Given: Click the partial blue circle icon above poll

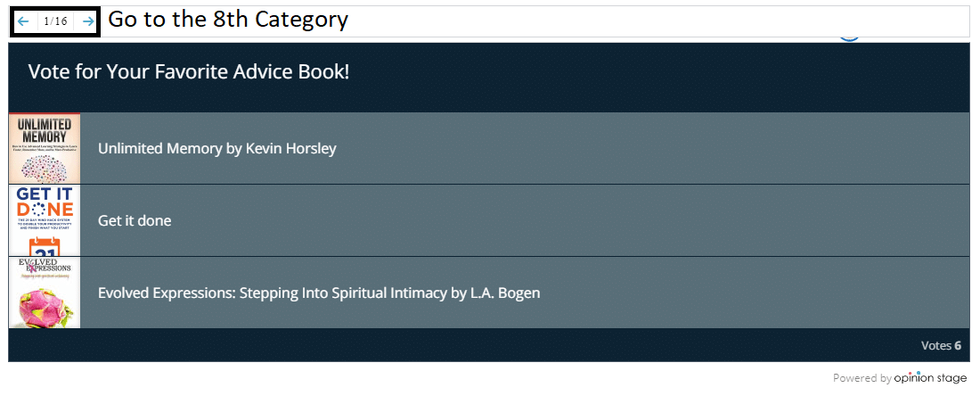Looking at the screenshot, I should click(849, 38).
